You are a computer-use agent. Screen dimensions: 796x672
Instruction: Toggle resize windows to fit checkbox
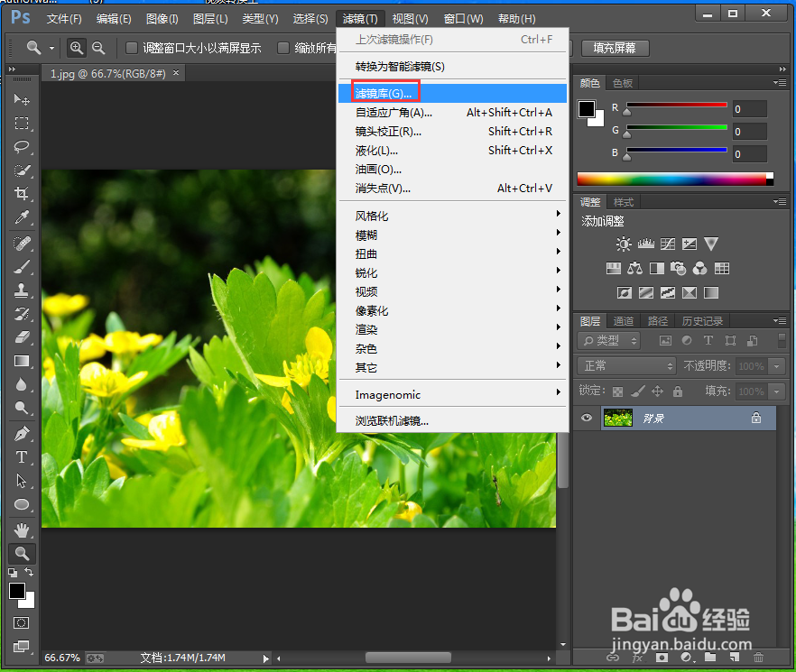click(x=132, y=48)
